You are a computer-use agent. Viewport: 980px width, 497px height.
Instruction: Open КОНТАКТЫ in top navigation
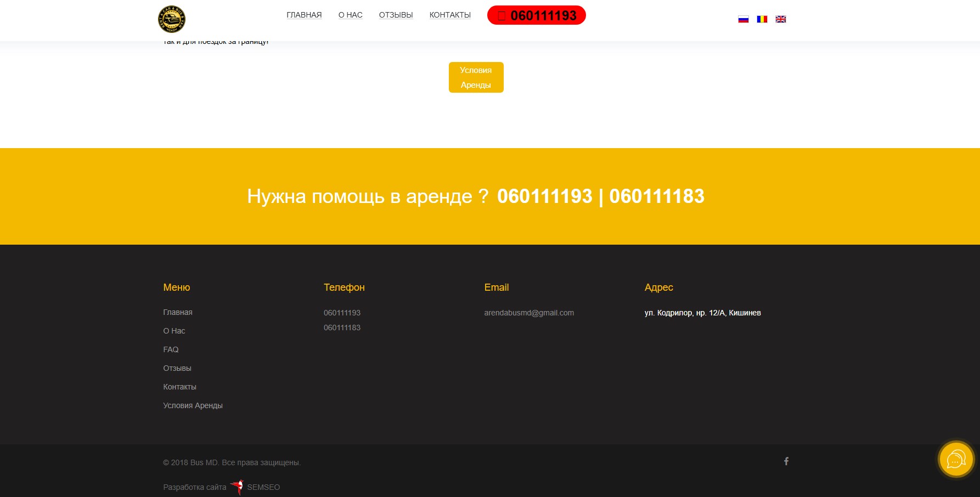(450, 15)
